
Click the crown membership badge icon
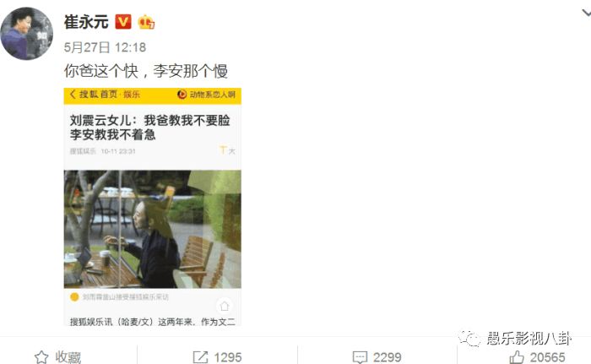coord(146,22)
